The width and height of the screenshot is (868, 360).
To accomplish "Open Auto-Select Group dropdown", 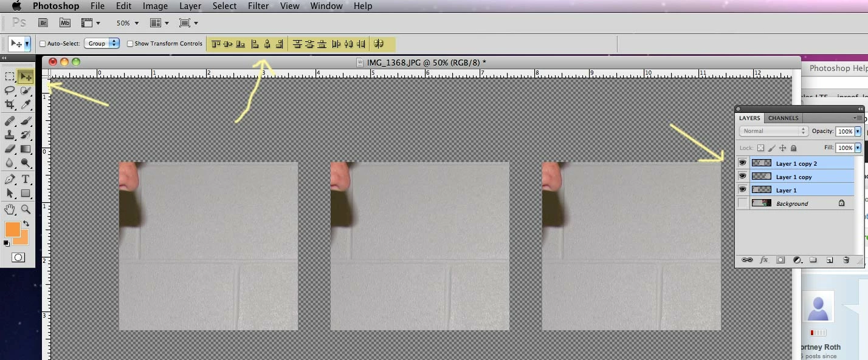I will (102, 44).
